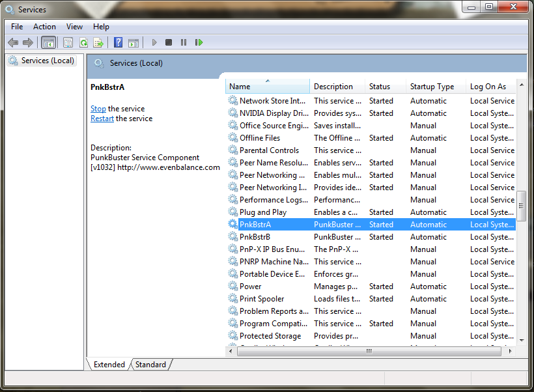
Task: Select the Program Compati... service name
Action: (x=273, y=324)
